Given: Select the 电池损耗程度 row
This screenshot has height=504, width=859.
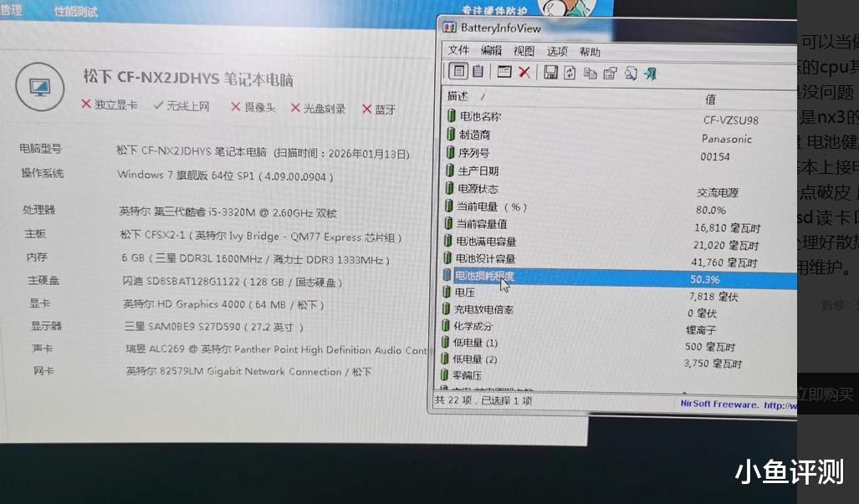Looking at the screenshot, I should click(x=619, y=277).
